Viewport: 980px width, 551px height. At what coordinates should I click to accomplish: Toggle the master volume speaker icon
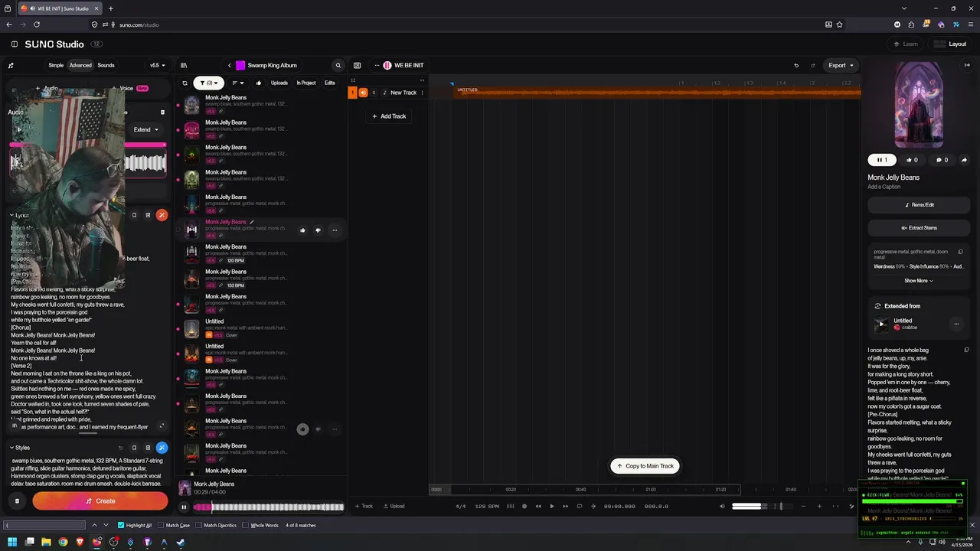[722, 506]
